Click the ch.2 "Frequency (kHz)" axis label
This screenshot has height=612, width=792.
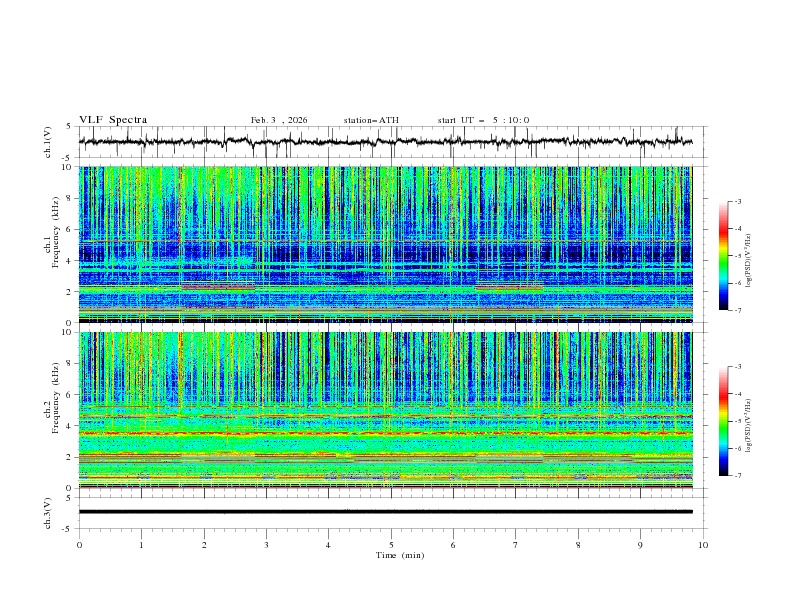coord(56,397)
